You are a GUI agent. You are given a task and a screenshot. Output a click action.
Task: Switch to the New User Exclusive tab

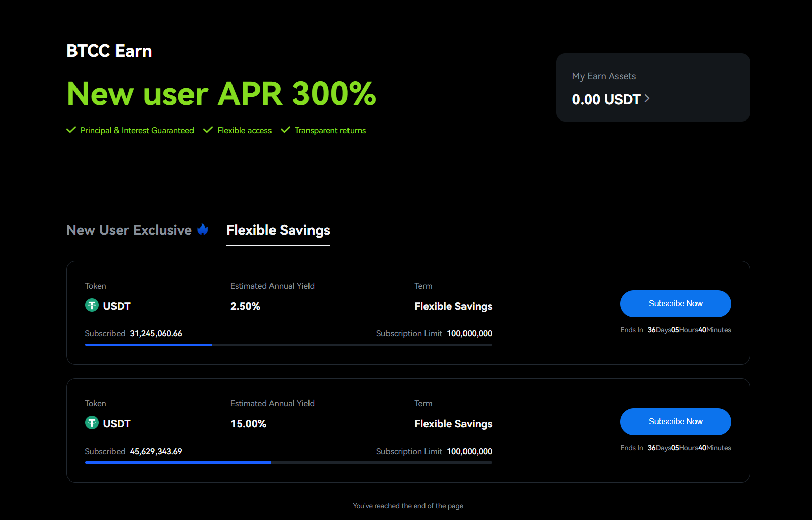click(x=137, y=230)
